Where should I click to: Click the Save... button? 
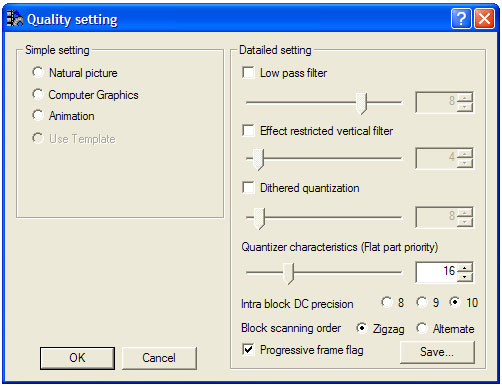(x=437, y=352)
